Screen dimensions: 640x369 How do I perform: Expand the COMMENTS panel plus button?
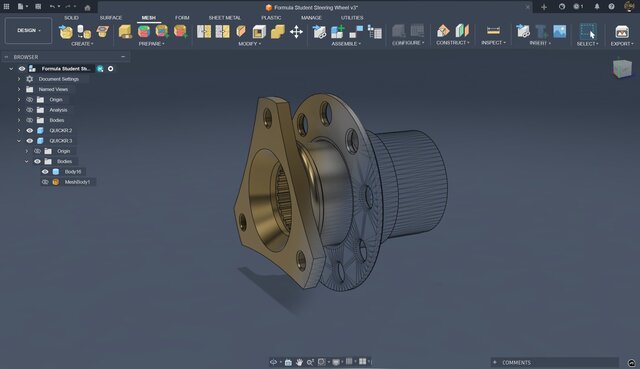click(495, 362)
